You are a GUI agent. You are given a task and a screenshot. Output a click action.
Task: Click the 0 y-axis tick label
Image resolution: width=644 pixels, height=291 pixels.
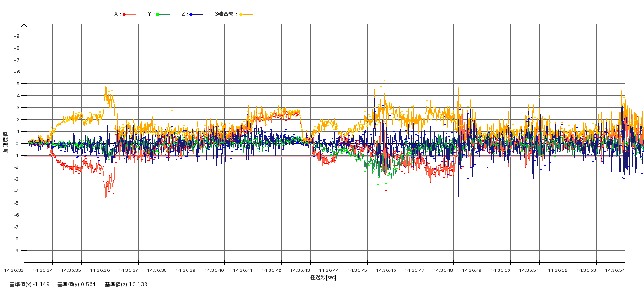(17, 144)
